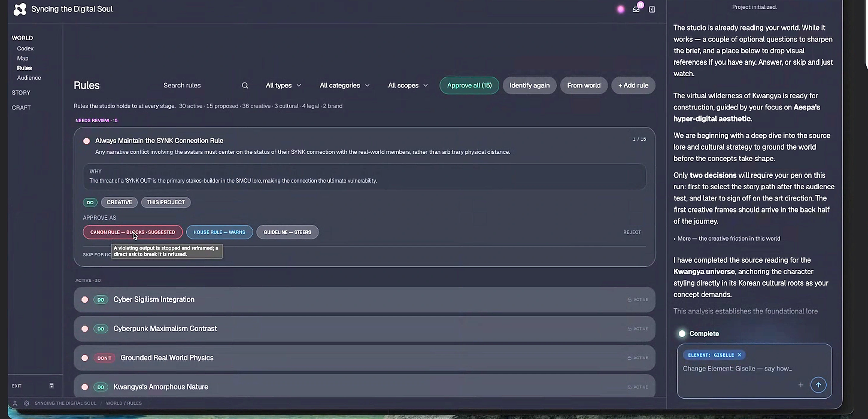The height and width of the screenshot is (419, 868).
Task: Open the Cyber Sigilism Integration rule
Action: pyautogui.click(x=364, y=300)
